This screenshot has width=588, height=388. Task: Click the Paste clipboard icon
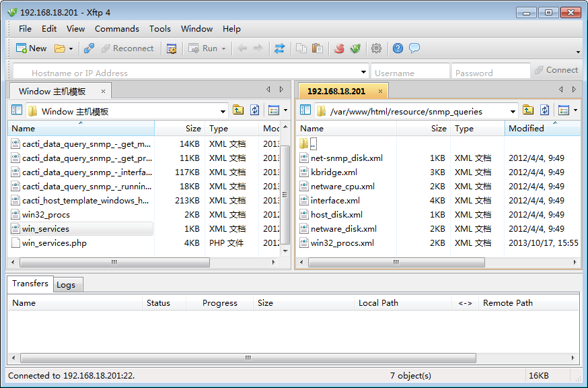pyautogui.click(x=318, y=48)
